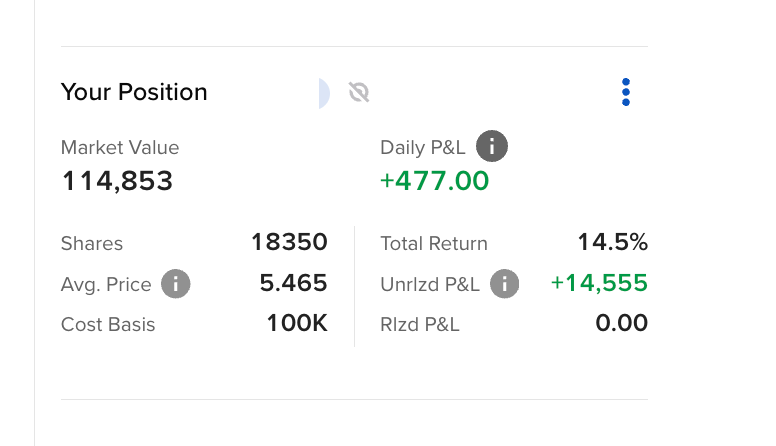Open the three-dot options menu
Screen dimensions: 776x446
point(626,92)
